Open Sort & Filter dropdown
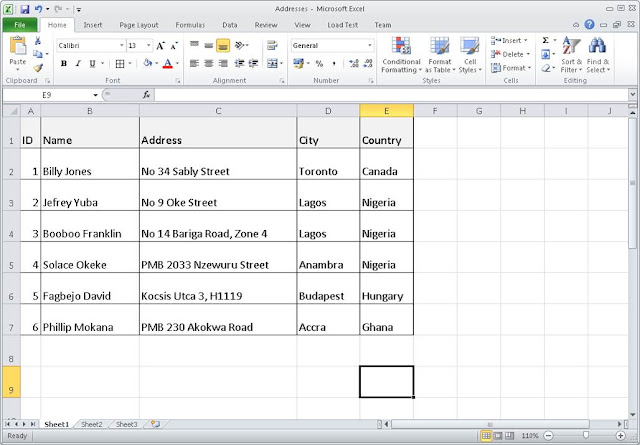The height and width of the screenshot is (445, 640). click(x=571, y=55)
